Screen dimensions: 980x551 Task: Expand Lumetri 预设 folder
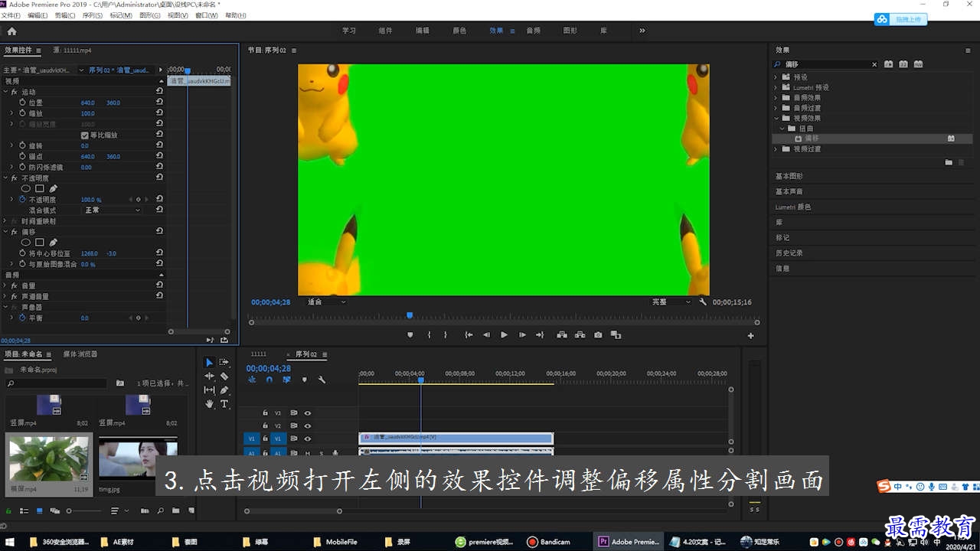pyautogui.click(x=776, y=87)
